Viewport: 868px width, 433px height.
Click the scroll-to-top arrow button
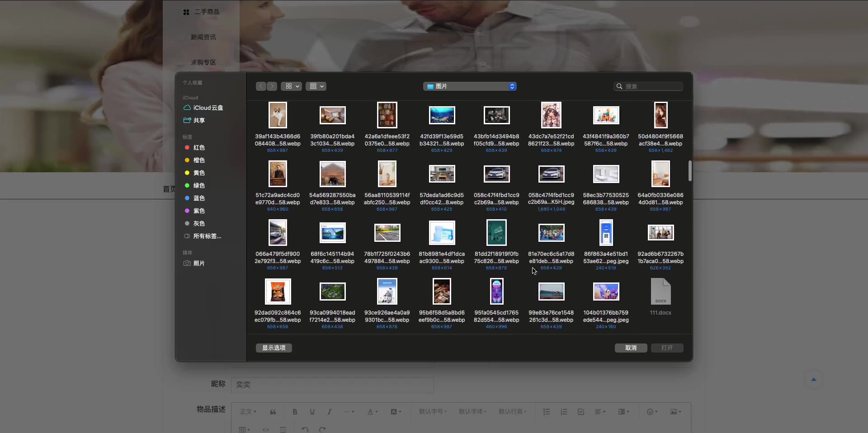point(813,380)
